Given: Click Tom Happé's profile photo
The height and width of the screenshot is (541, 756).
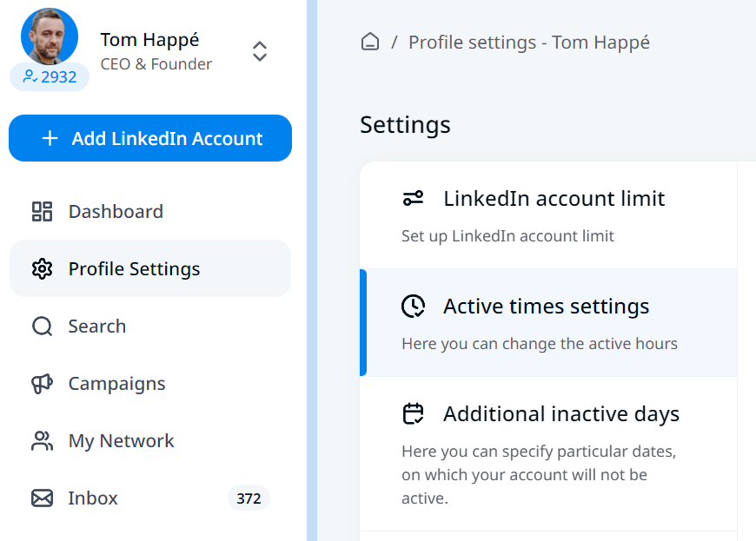Looking at the screenshot, I should pyautogui.click(x=50, y=36).
